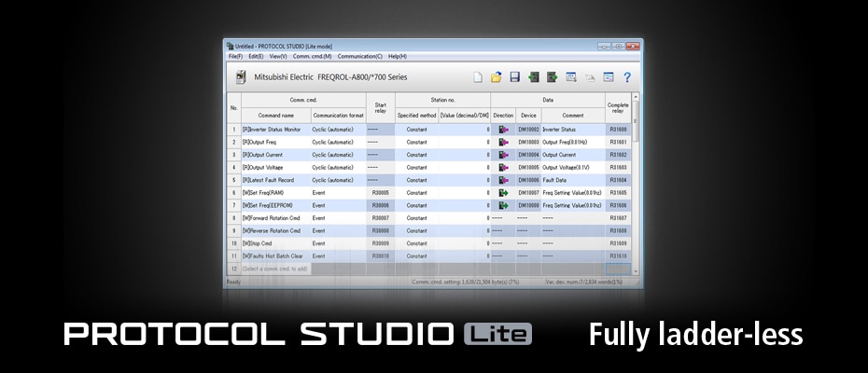868x373 pixels.
Task: Create a new file with toolbar icon
Action: 478,77
